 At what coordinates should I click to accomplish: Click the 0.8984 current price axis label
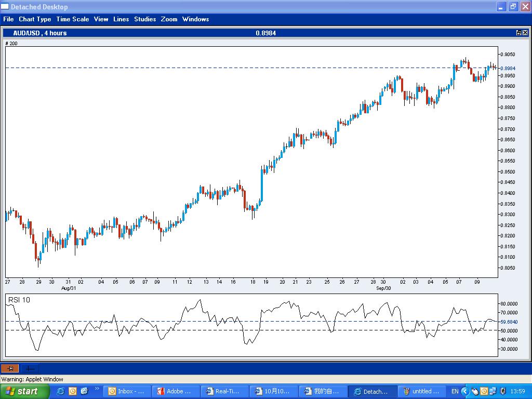tap(508, 68)
